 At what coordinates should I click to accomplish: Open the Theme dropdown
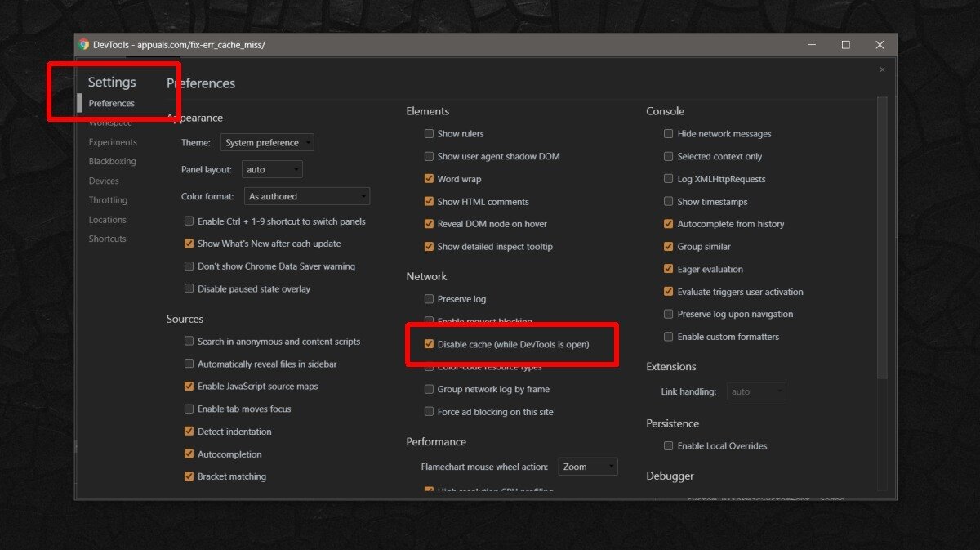[266, 141]
